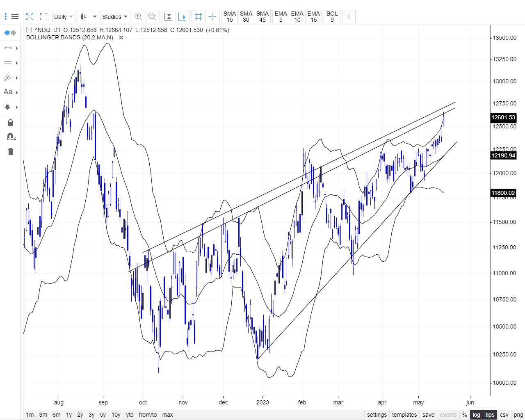Toggle the percent scale button
Viewport: 525px width, 420px height.
(464, 415)
